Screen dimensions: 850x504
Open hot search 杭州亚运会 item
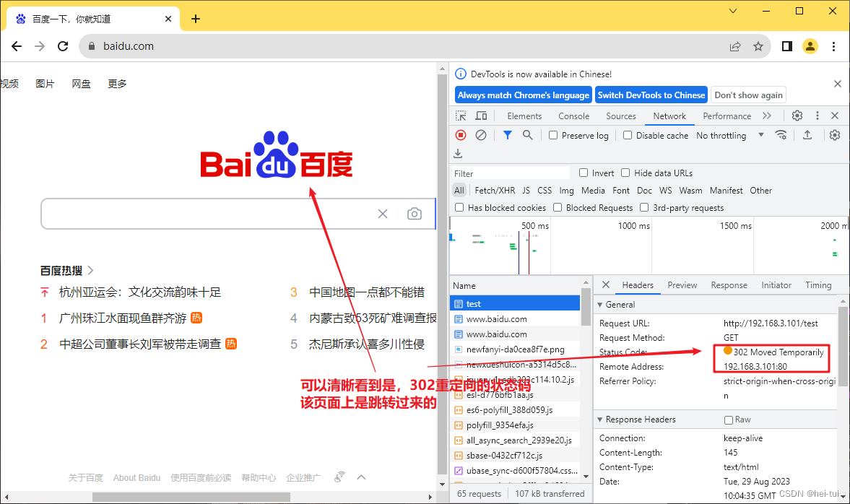pyautogui.click(x=140, y=292)
